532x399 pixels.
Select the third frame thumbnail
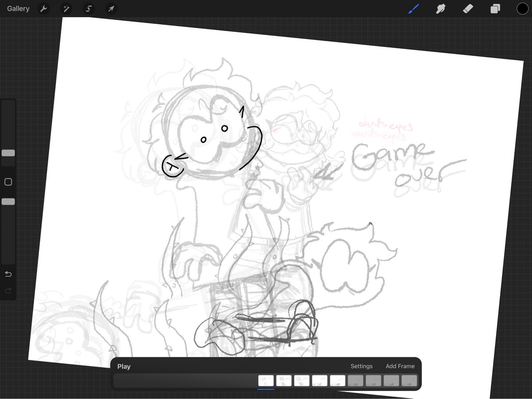coord(302,380)
